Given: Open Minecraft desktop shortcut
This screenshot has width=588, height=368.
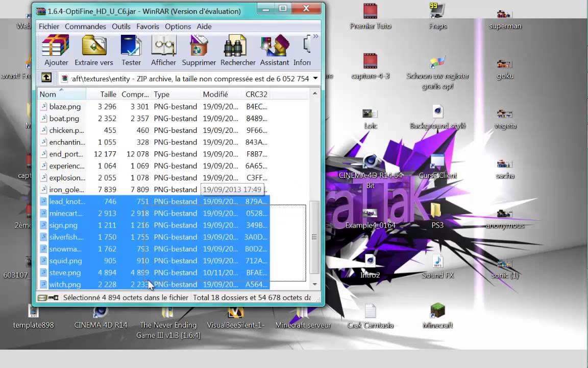Looking at the screenshot, I should click(437, 316).
